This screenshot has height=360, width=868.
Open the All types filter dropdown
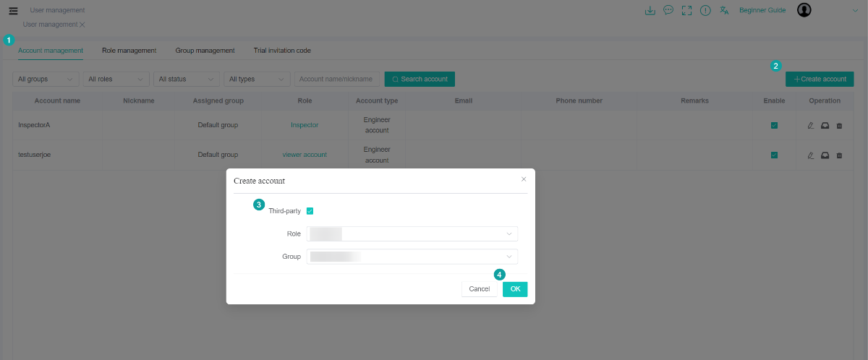257,79
